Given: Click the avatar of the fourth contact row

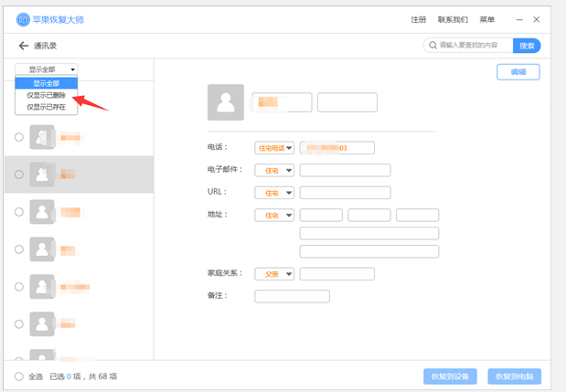Looking at the screenshot, I should pyautogui.click(x=42, y=249).
